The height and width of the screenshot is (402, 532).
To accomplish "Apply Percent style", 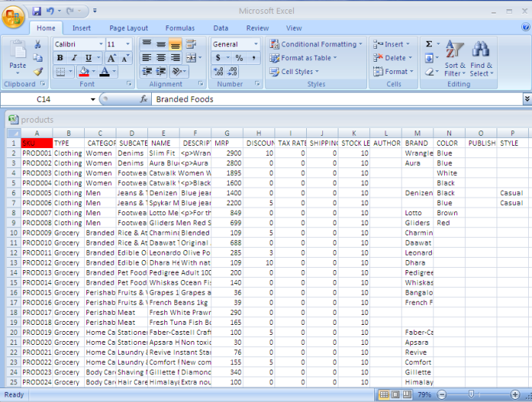I will [239, 58].
